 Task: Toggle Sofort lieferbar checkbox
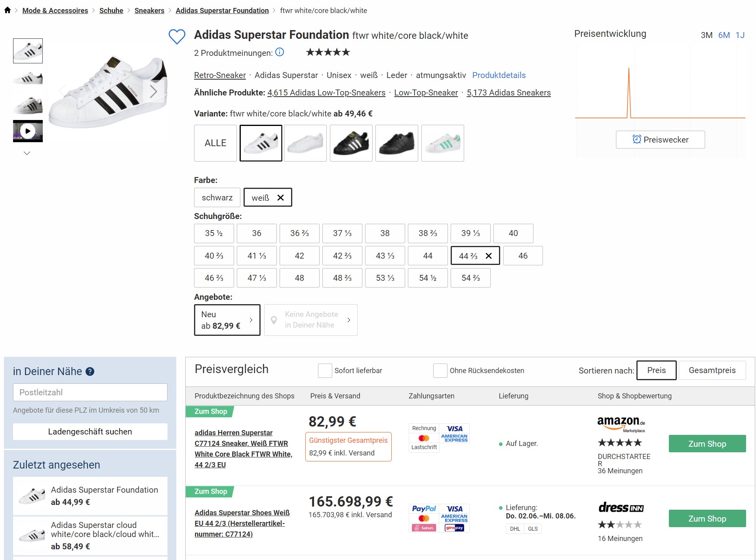click(x=325, y=371)
